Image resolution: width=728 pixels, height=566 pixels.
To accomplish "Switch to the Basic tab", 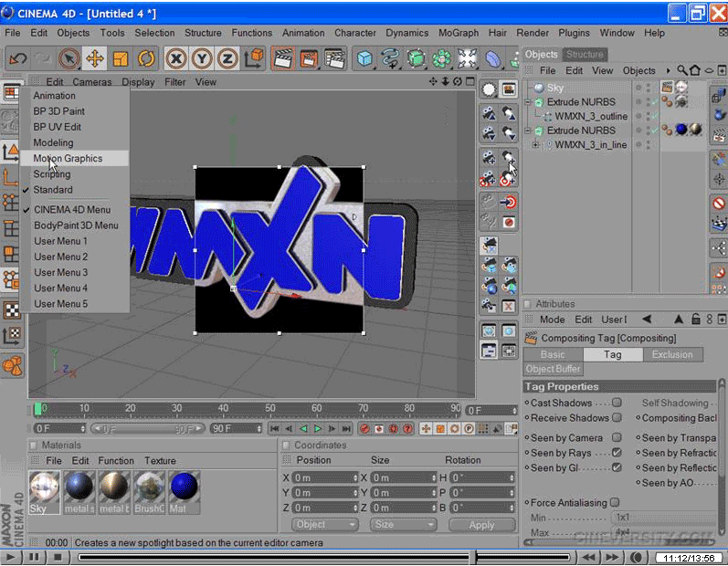I will pos(553,354).
